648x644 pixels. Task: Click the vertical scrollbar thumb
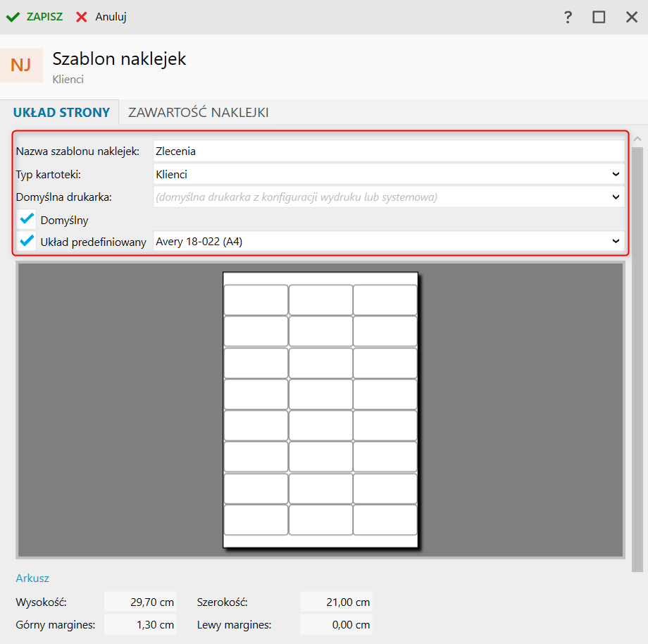(637, 359)
